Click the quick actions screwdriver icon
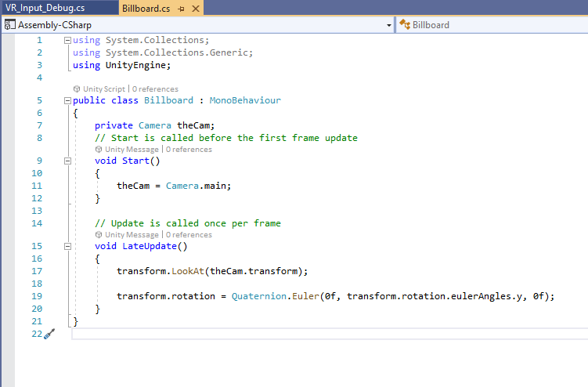Screen dimensions: 588x387 [49, 334]
